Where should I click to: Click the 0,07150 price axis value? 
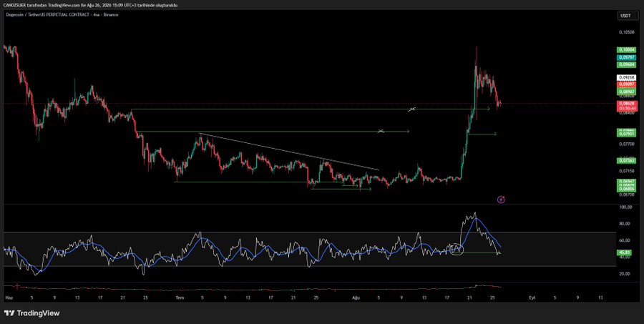pos(625,170)
